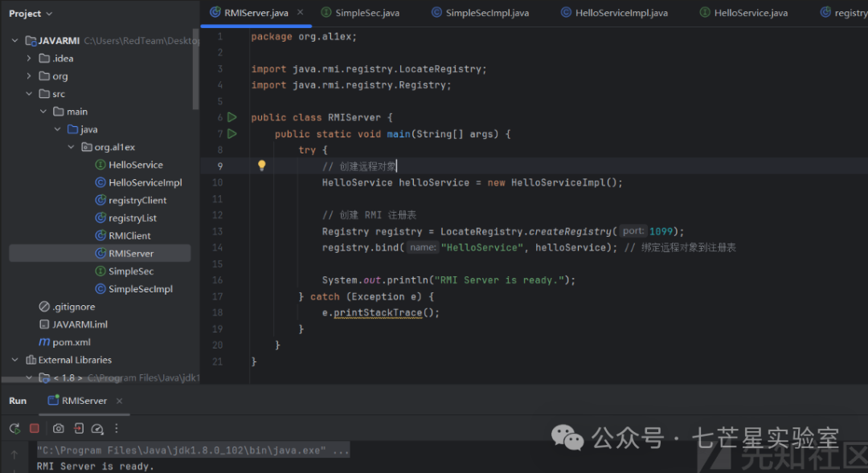Click the project tree vertical scrollbar
Image resolution: width=868 pixels, height=473 pixels.
coord(195,69)
